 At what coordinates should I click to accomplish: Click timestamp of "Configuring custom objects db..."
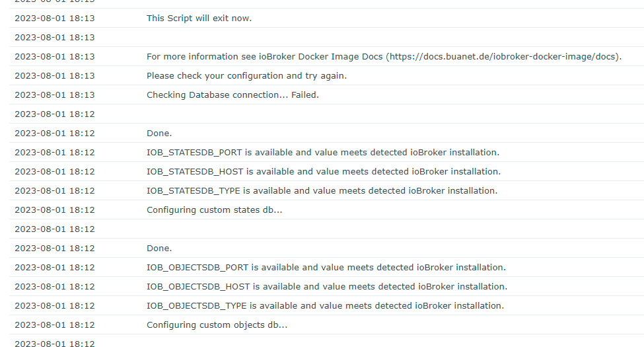pyautogui.click(x=55, y=325)
